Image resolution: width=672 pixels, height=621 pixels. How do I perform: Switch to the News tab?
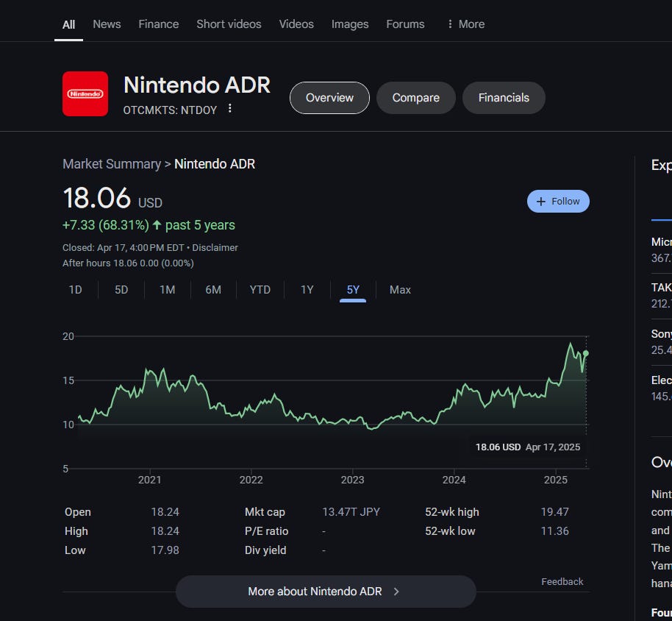[x=107, y=24]
